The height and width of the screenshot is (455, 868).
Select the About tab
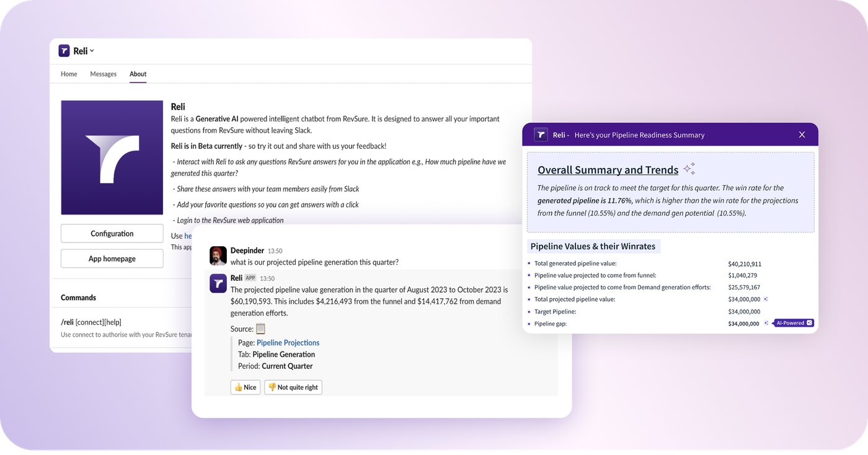(138, 74)
